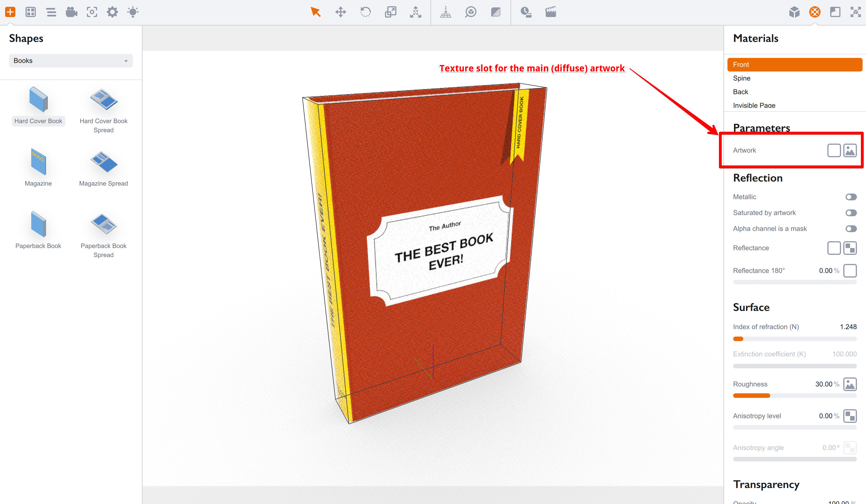Open the Materials panel icon
The image size is (866, 504).
tap(815, 12)
